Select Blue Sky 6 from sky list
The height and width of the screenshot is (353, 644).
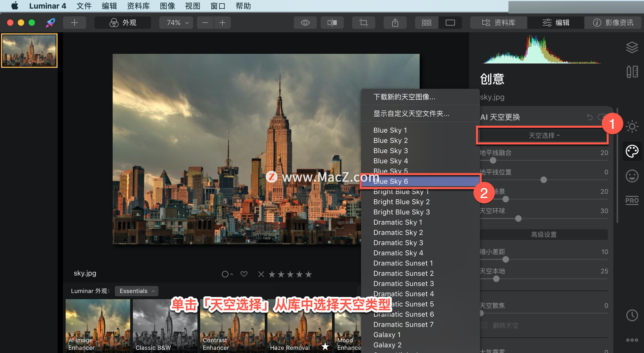coord(420,181)
